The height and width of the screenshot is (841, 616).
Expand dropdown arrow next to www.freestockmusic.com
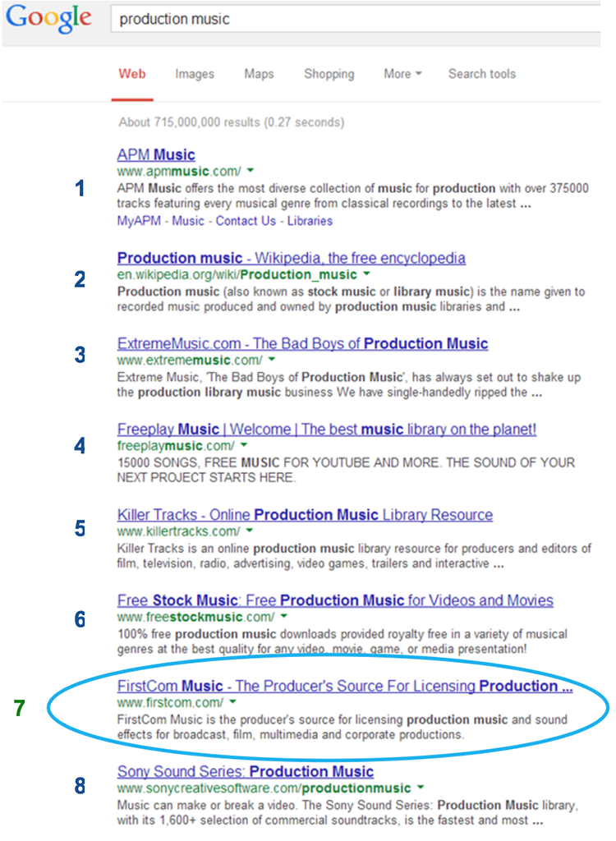click(284, 616)
